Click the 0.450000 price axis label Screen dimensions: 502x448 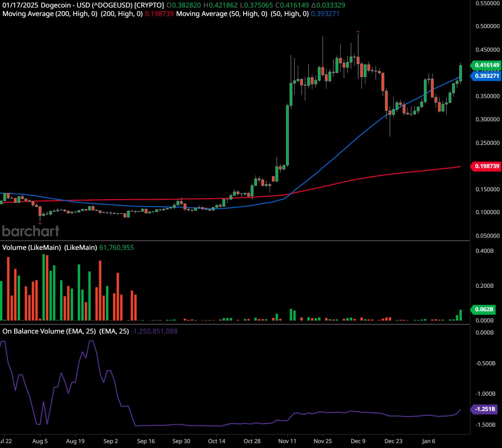487,50
